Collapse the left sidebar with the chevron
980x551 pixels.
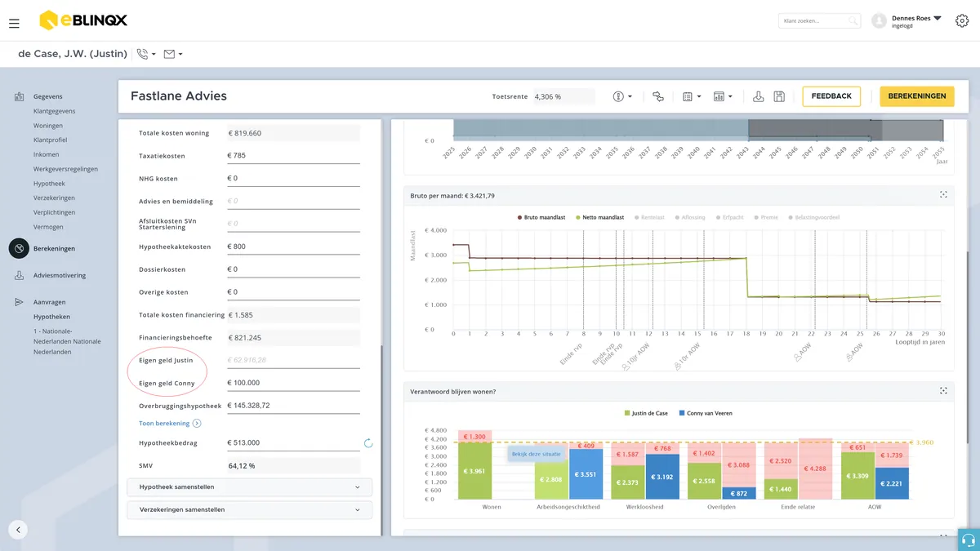18,529
